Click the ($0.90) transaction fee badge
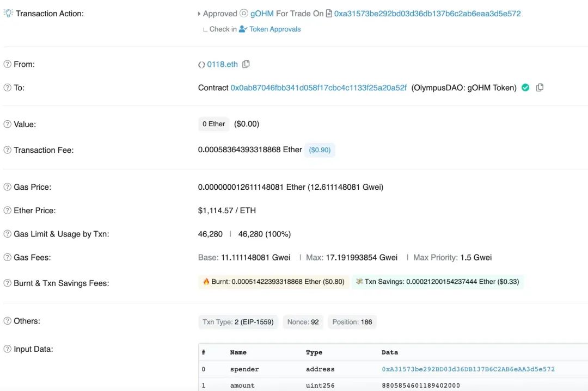The image size is (588, 391). pos(320,150)
